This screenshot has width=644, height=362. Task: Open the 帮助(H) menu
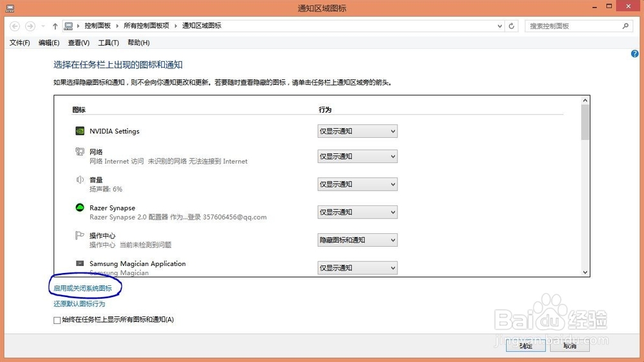[138, 43]
